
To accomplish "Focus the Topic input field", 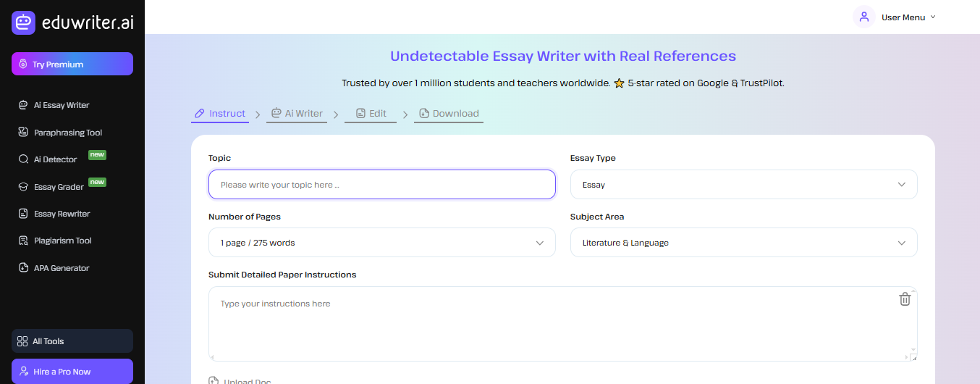I will click(382, 185).
